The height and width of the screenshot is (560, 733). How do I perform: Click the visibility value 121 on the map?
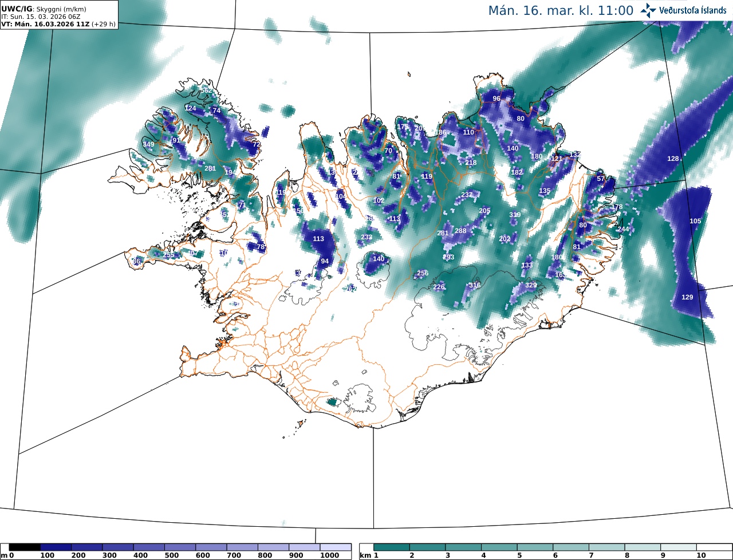pos(557,159)
